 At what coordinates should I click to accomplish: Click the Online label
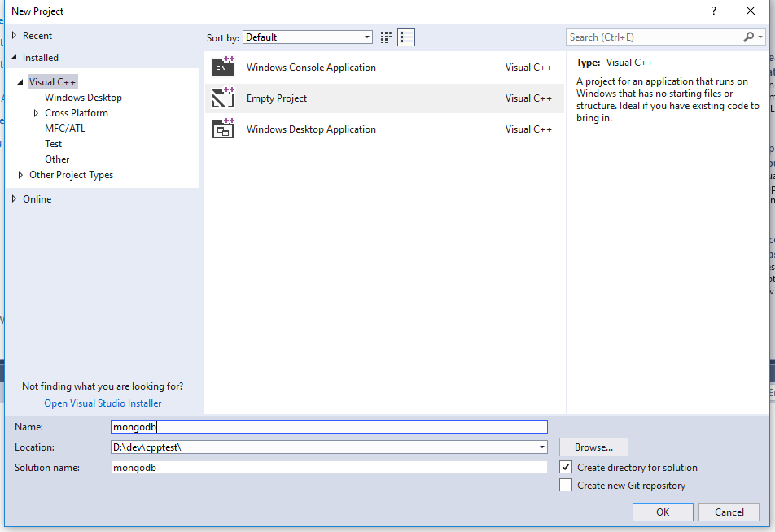coord(37,199)
